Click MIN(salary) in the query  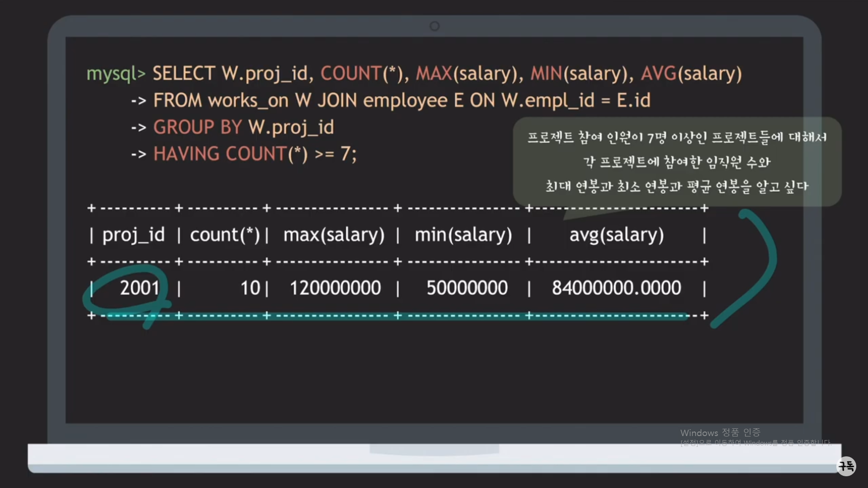click(579, 74)
